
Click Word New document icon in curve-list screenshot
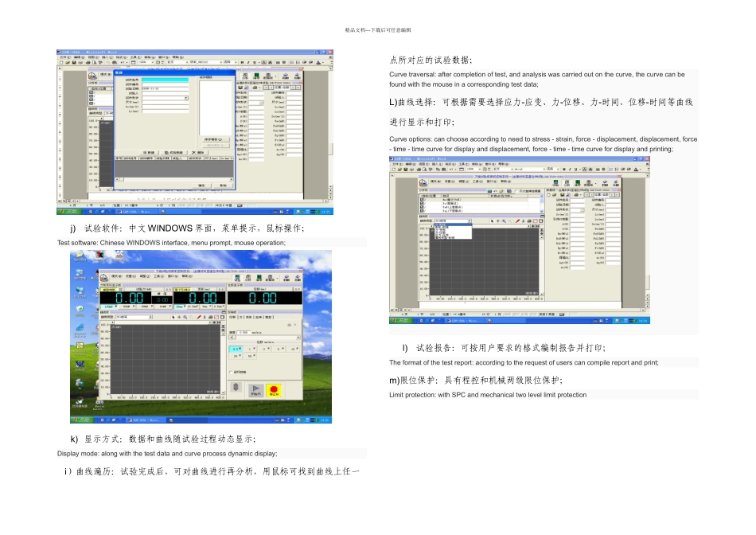click(x=394, y=170)
